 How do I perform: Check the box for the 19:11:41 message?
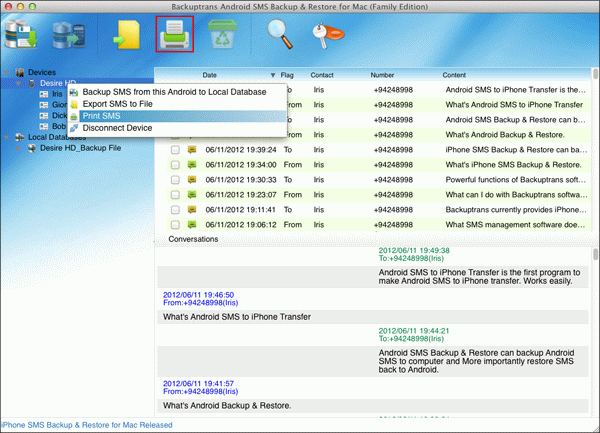(175, 210)
